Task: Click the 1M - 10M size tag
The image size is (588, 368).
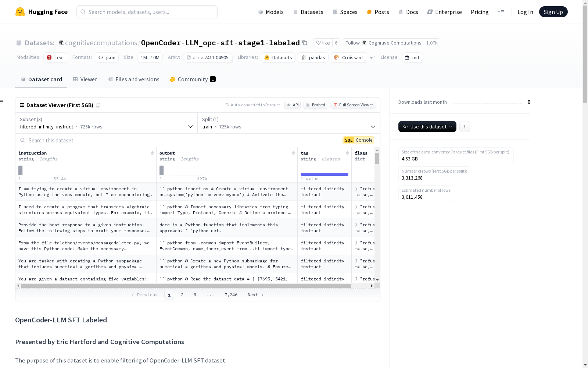Action: (150, 57)
